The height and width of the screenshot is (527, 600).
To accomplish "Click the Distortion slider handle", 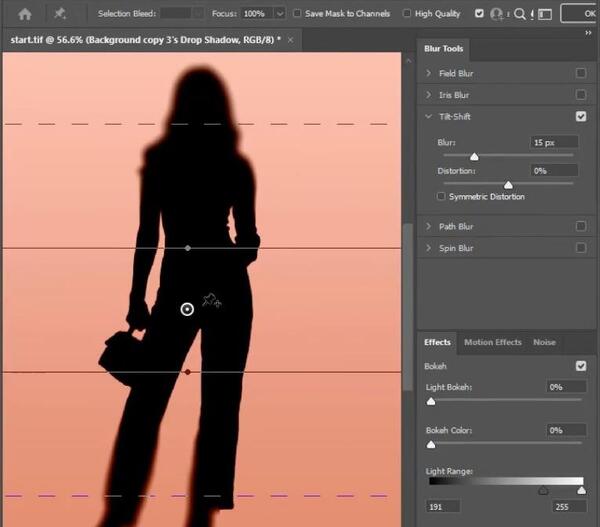I will click(508, 185).
